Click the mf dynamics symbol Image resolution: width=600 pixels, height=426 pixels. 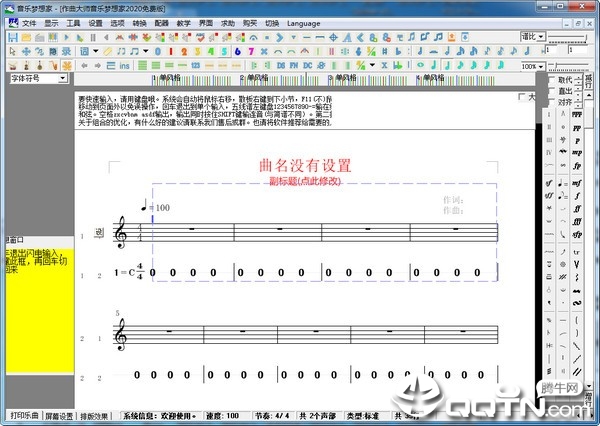[x=577, y=183]
